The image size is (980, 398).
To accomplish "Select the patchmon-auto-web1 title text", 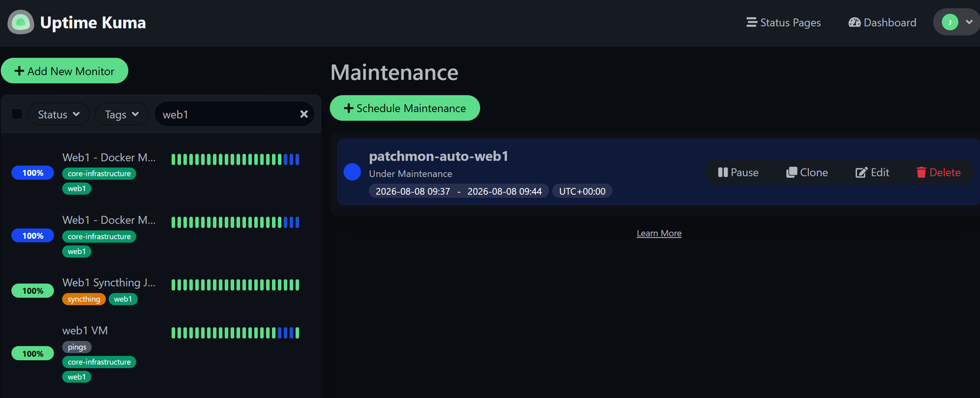I will point(439,156).
